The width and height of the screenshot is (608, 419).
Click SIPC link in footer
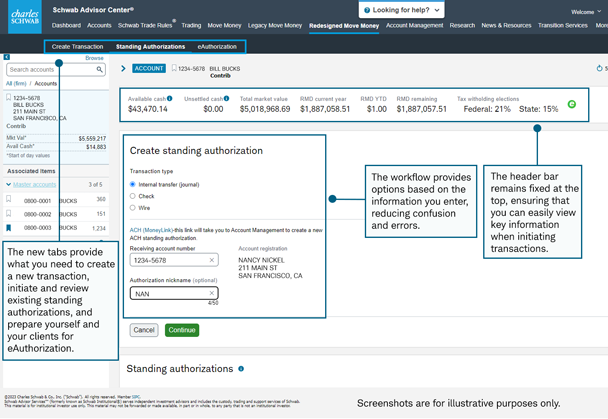click(x=136, y=397)
